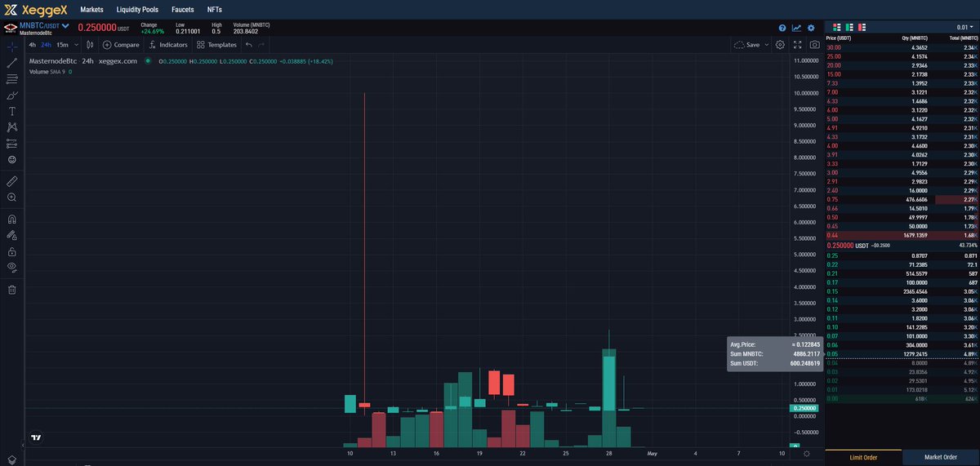
Task: Click the Volume SMA 9 indicator label
Action: 47,72
